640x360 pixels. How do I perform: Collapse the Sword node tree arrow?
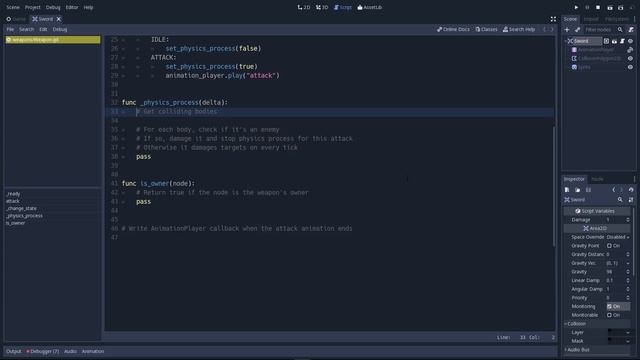click(x=565, y=41)
